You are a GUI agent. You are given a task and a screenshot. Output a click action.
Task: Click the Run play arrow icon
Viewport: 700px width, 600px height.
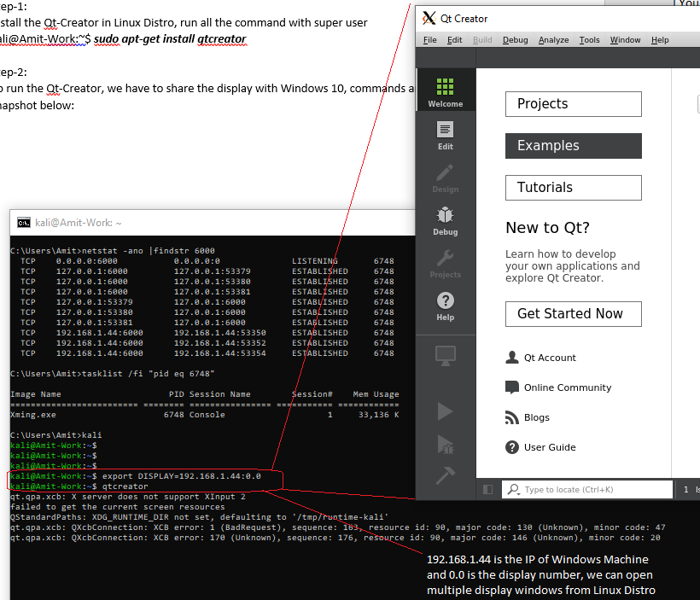[x=445, y=412]
